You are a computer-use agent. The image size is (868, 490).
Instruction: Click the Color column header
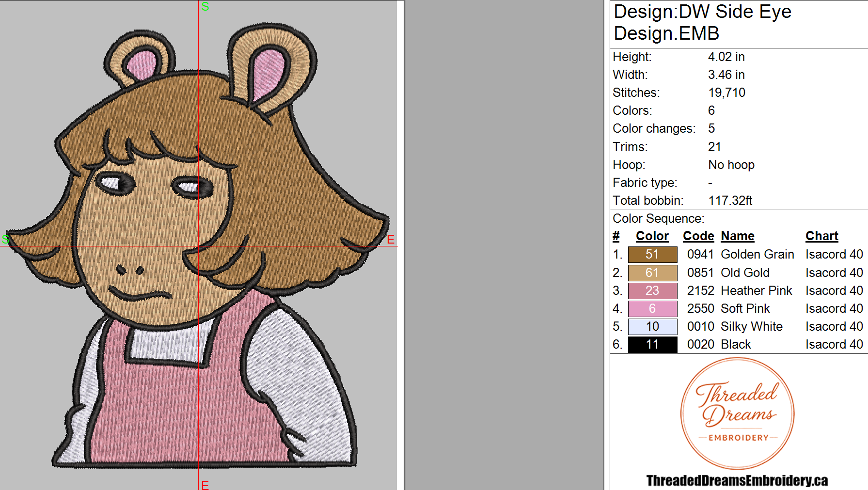coord(652,236)
